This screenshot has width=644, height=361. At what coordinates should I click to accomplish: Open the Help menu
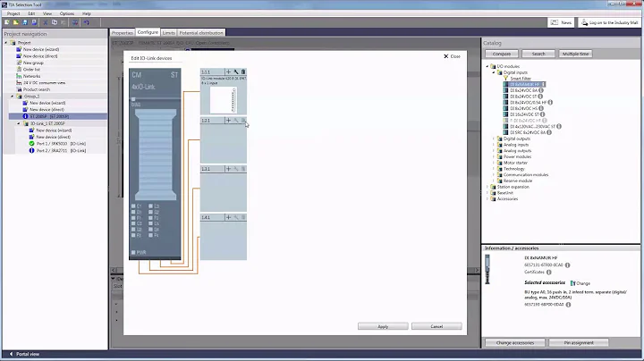point(87,13)
